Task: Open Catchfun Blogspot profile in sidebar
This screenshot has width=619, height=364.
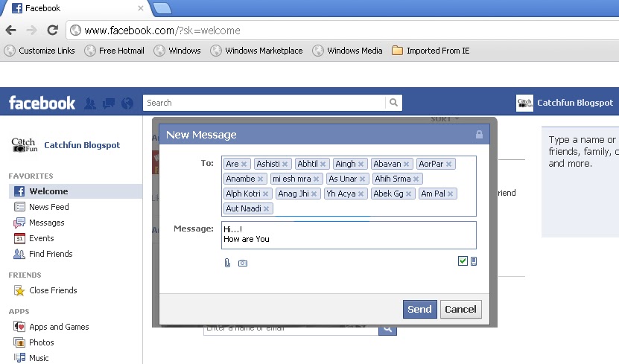Action: [82, 145]
